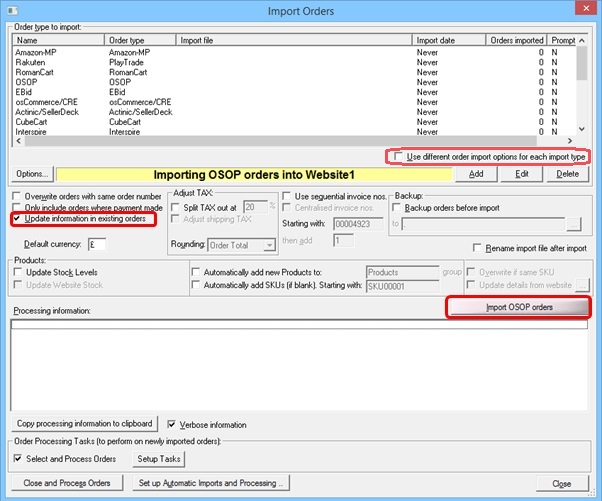Click the Edit button
The height and width of the screenshot is (501, 602).
tap(522, 174)
